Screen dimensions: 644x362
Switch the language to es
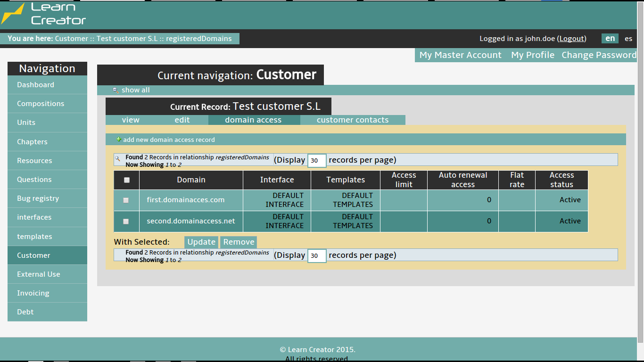[628, 39]
